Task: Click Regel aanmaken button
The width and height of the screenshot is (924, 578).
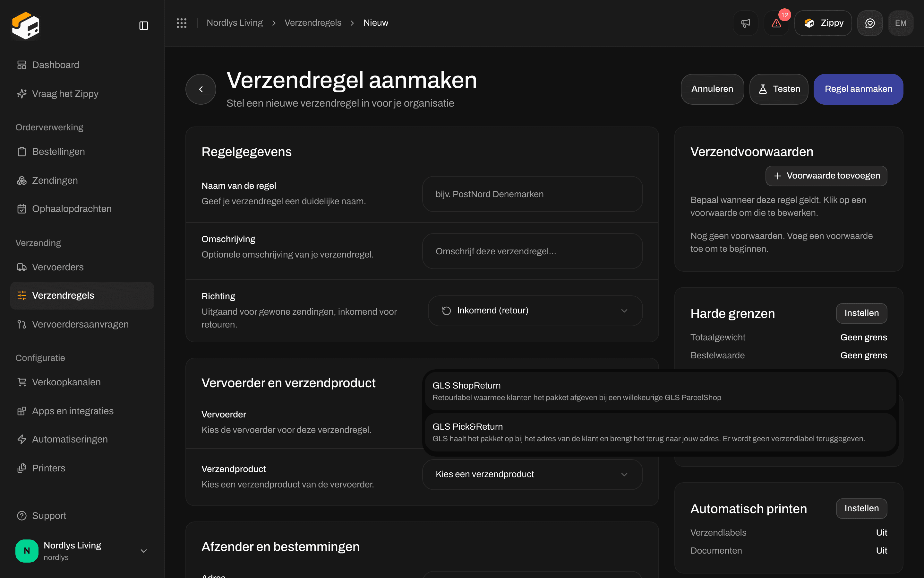Action: [x=858, y=89]
